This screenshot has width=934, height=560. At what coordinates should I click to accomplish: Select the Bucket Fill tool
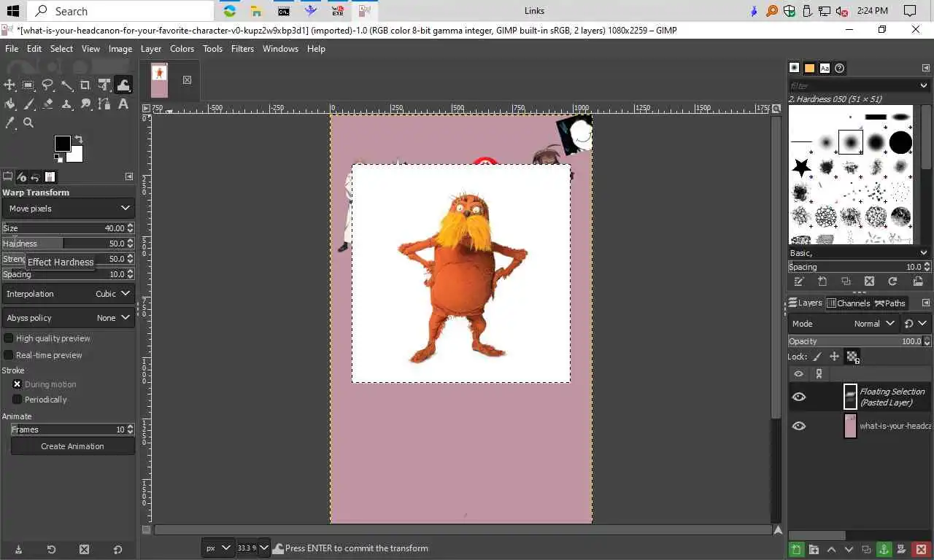[x=9, y=104]
